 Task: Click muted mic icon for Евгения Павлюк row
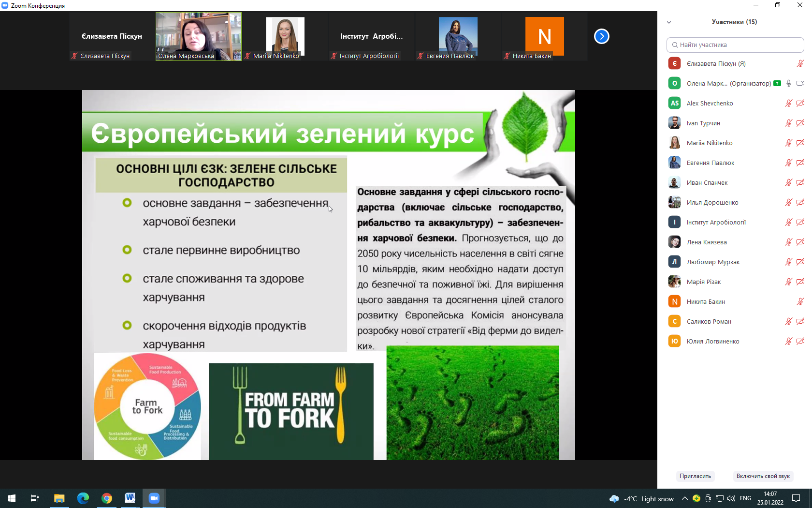[x=789, y=163]
